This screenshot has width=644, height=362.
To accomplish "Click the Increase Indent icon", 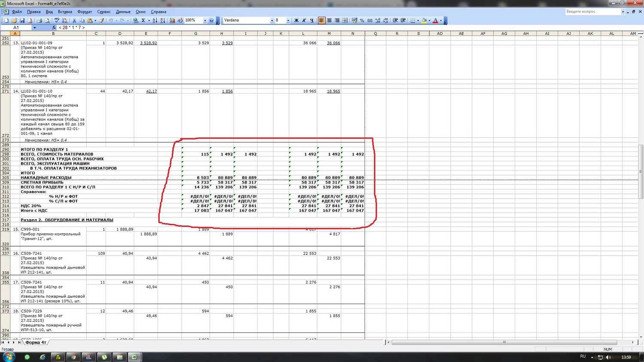I will (403, 20).
